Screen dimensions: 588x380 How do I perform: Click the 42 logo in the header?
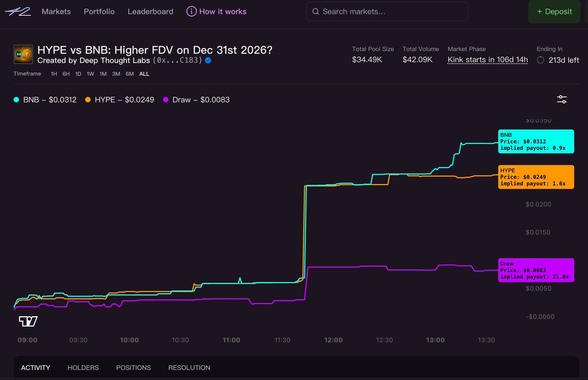coord(18,11)
